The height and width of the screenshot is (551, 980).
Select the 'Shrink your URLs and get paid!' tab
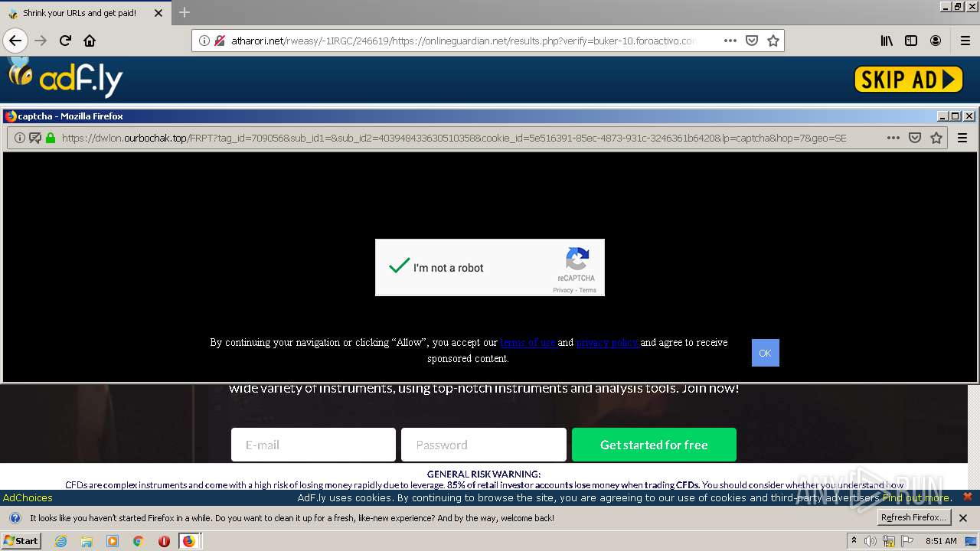coord(80,13)
